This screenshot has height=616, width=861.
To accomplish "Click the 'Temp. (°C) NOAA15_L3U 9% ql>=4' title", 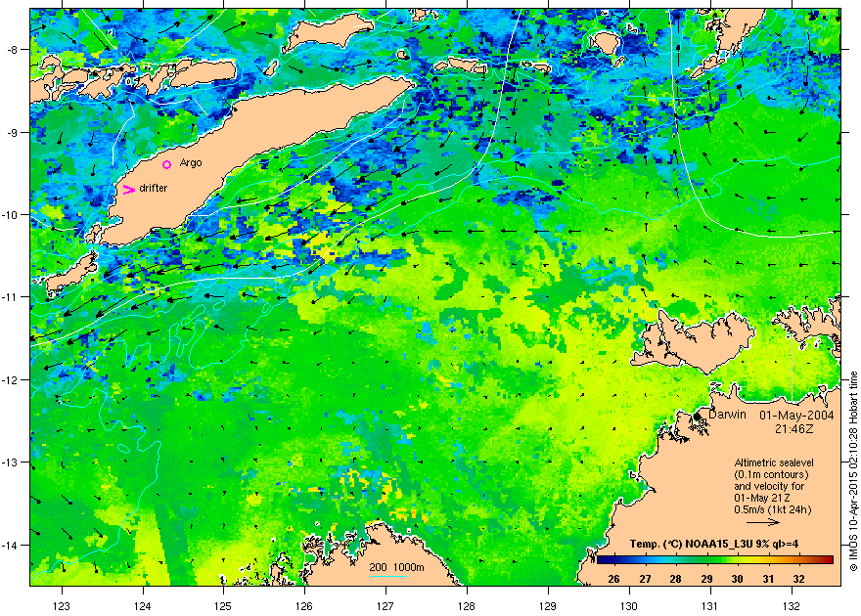I will point(714,545).
